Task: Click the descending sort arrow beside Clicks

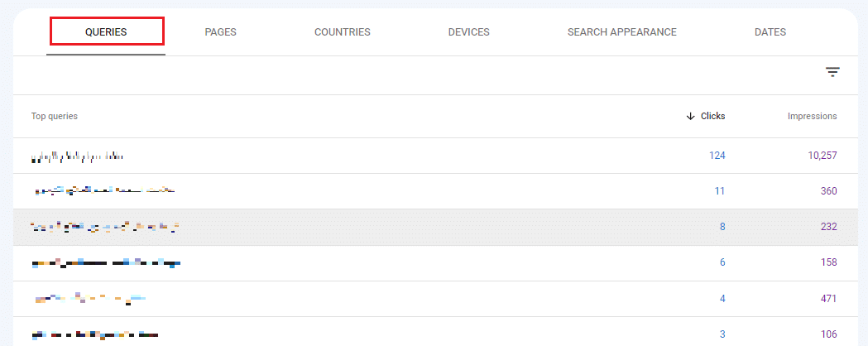Action: click(x=690, y=117)
